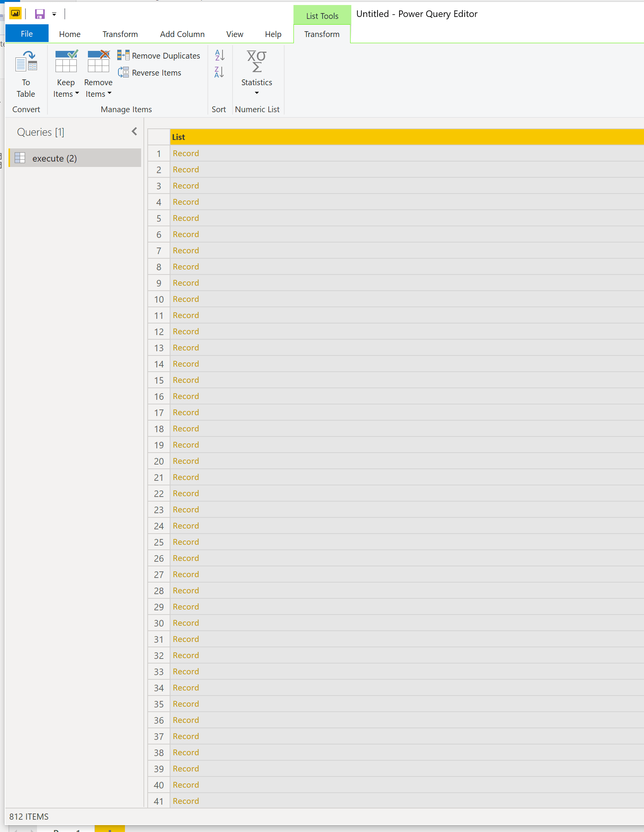The height and width of the screenshot is (832, 644).
Task: Sort list ascending A to Z
Action: (x=219, y=55)
